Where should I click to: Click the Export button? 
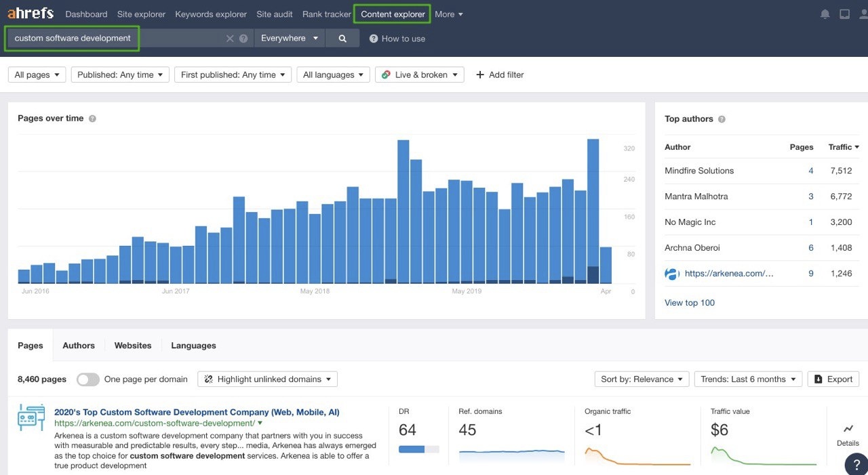[x=833, y=379]
